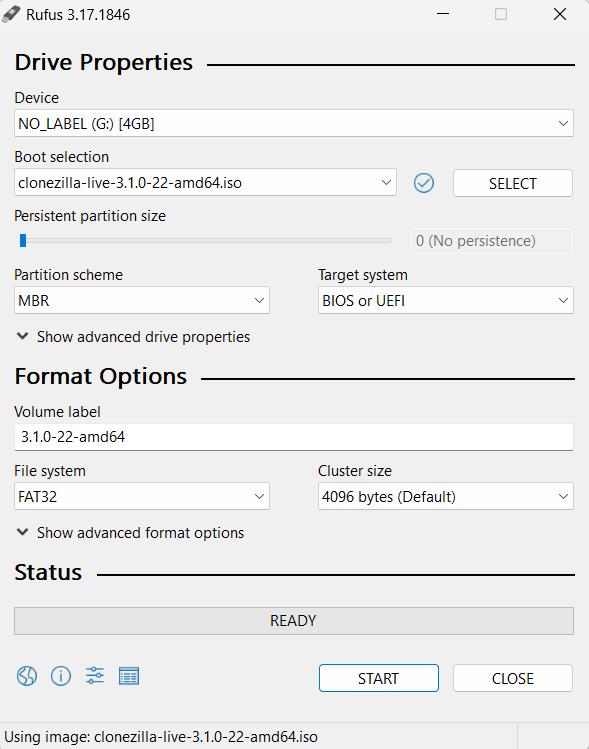Open the File system FAT32 dropdown

142,496
